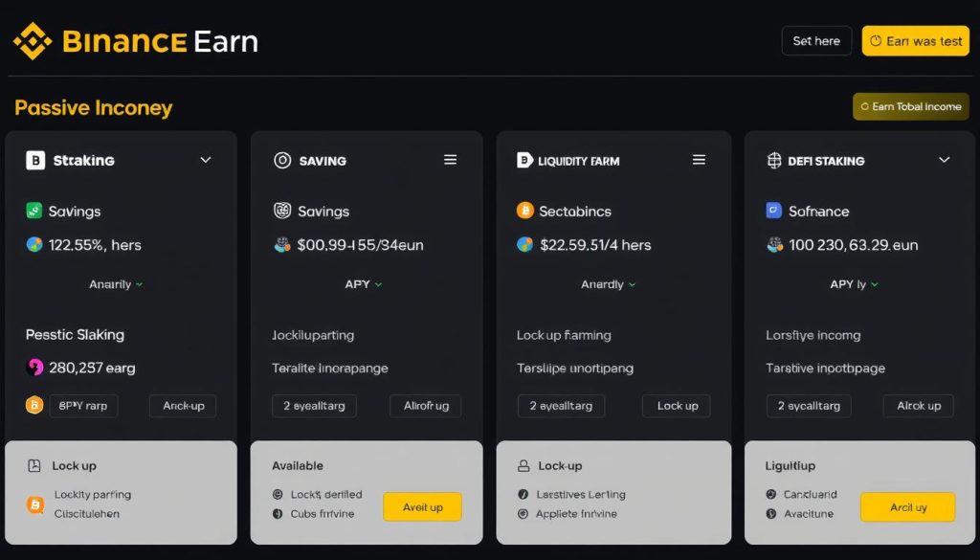Click coin icon beside $22.59.51/4 hers

click(x=525, y=244)
